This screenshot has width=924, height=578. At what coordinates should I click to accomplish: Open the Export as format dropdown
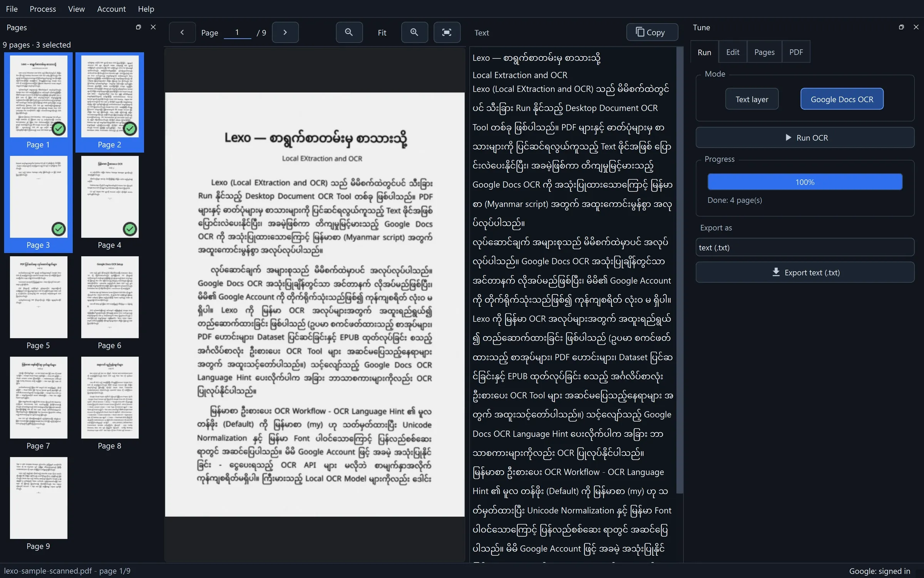pyautogui.click(x=805, y=247)
